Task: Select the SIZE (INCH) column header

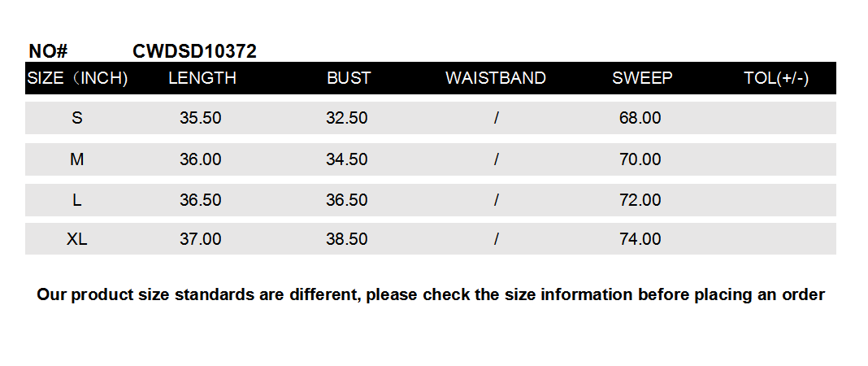Action: tap(78, 78)
